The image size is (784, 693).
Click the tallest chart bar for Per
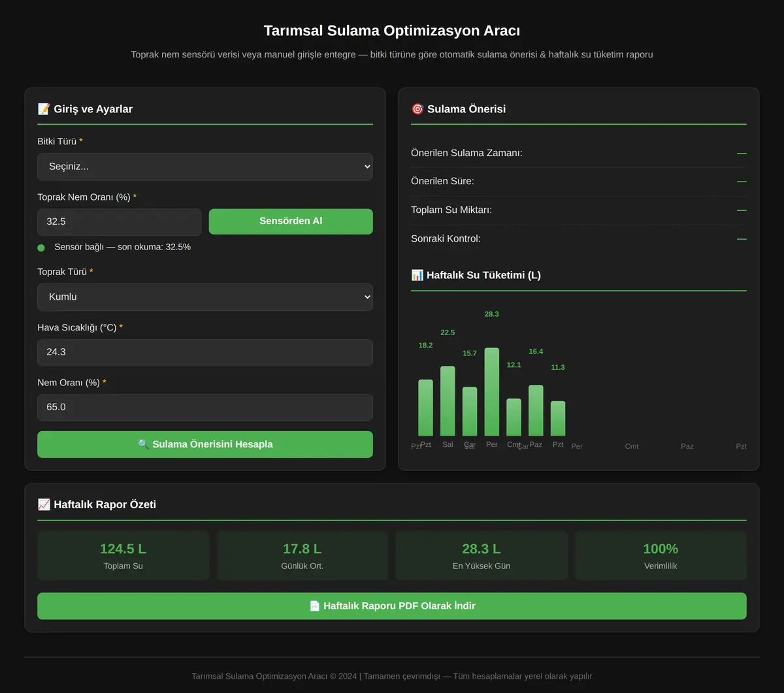pos(492,392)
